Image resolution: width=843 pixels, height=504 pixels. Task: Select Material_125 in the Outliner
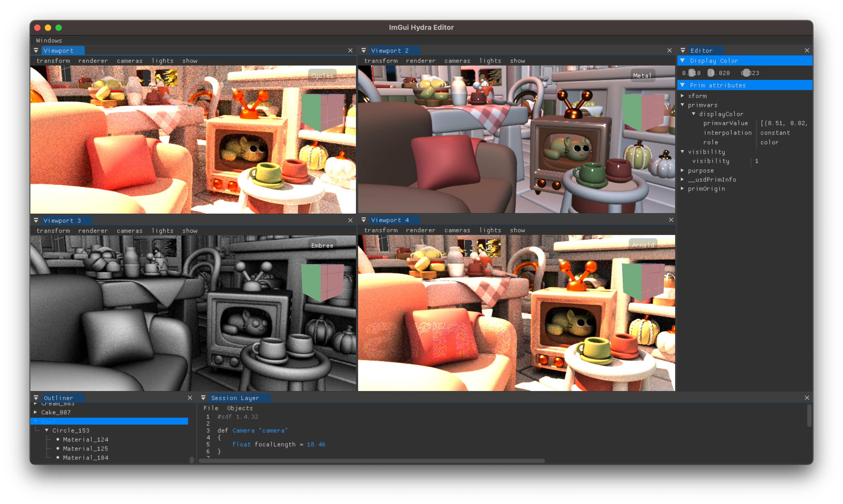click(86, 449)
